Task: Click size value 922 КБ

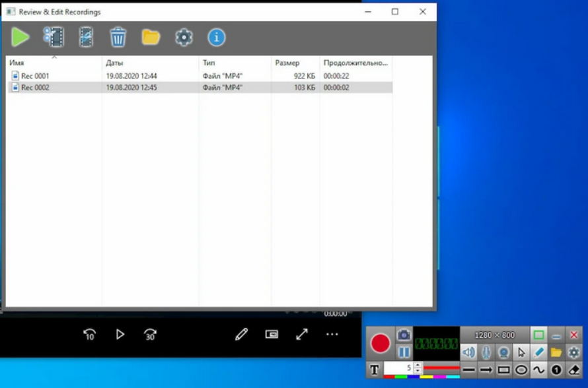Action: coord(305,76)
